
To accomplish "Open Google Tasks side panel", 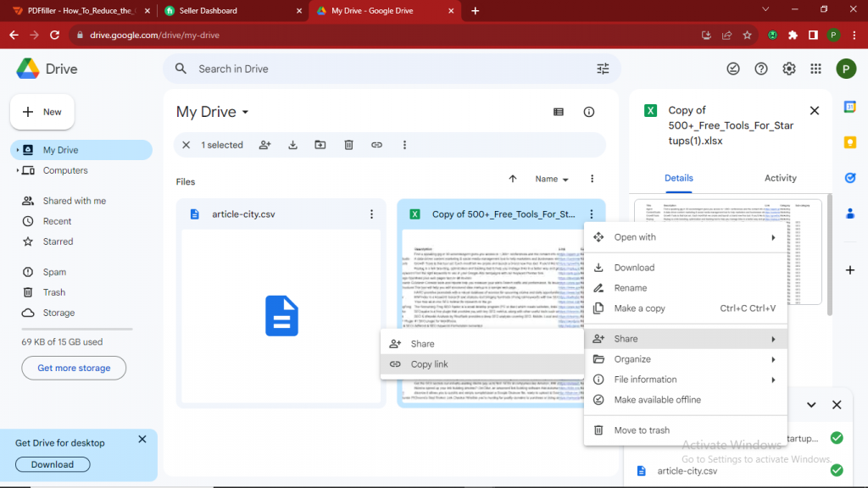I will (x=850, y=178).
